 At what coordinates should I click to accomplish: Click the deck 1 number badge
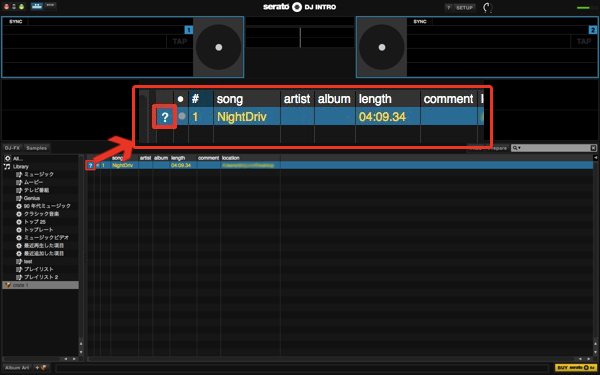(x=189, y=30)
